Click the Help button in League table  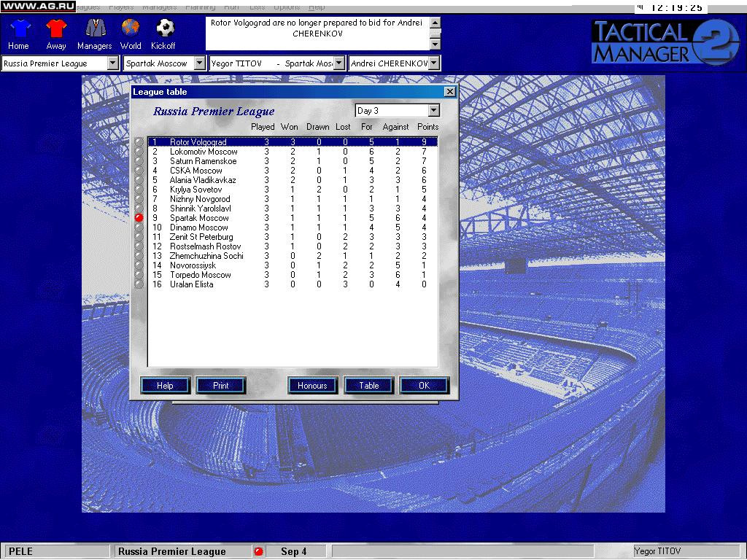click(x=166, y=385)
